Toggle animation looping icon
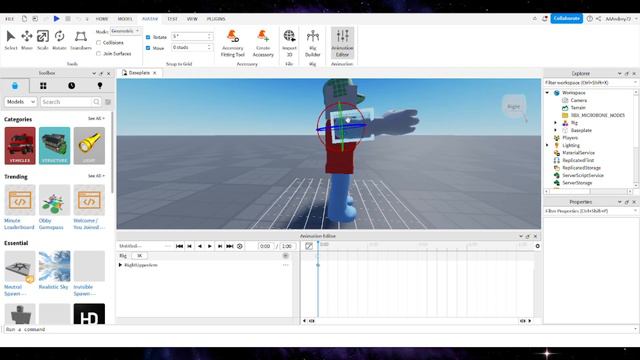 (x=240, y=246)
